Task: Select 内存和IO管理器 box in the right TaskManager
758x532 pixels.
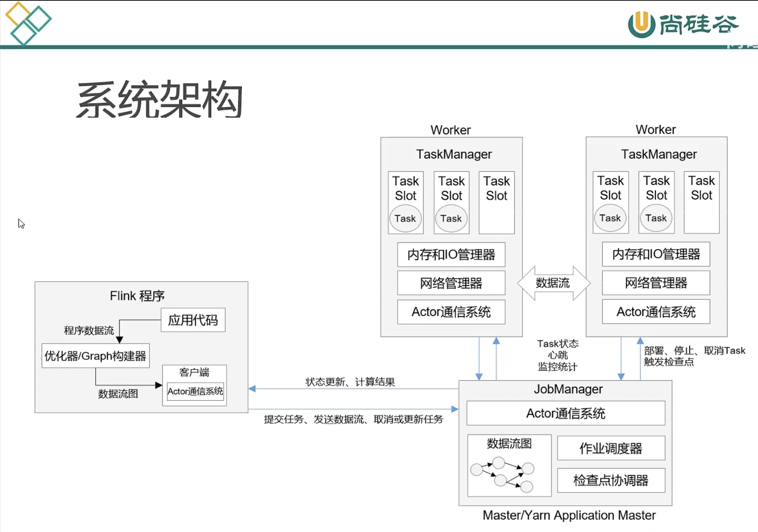Action: pyautogui.click(x=656, y=254)
